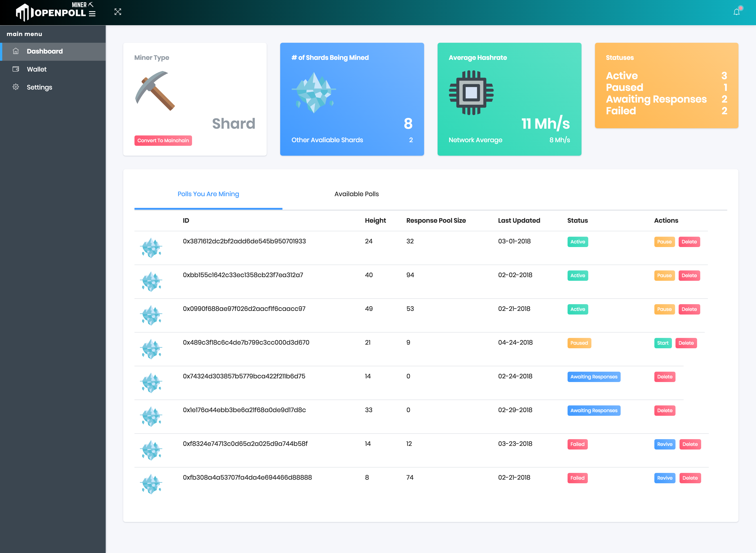
Task: Toggle the hamburger menu next to OPENPOLL
Action: point(92,14)
